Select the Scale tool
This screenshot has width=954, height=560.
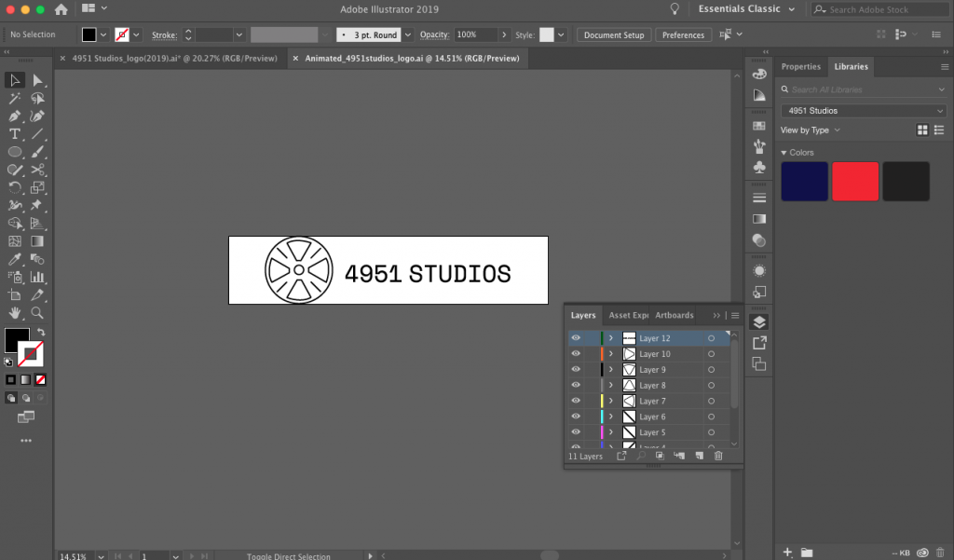37,187
